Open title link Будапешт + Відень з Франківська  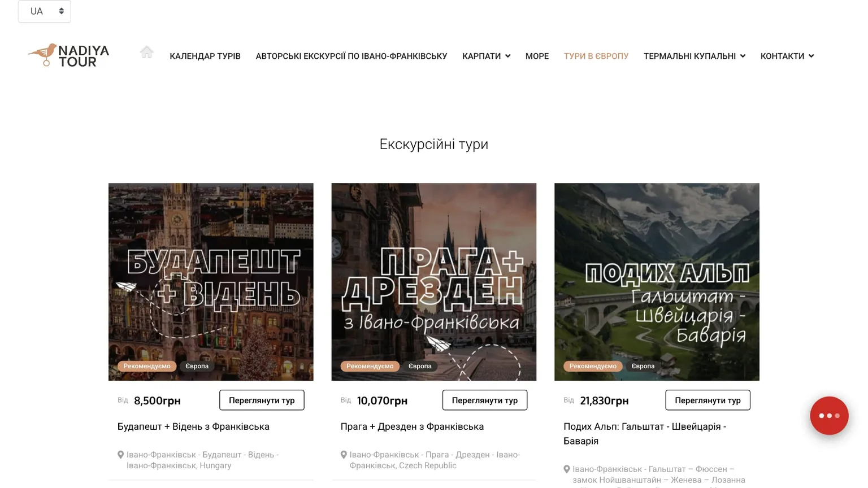click(193, 426)
